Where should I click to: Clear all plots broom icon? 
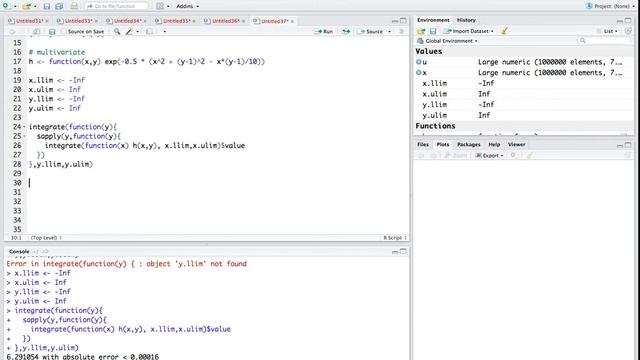[529, 156]
